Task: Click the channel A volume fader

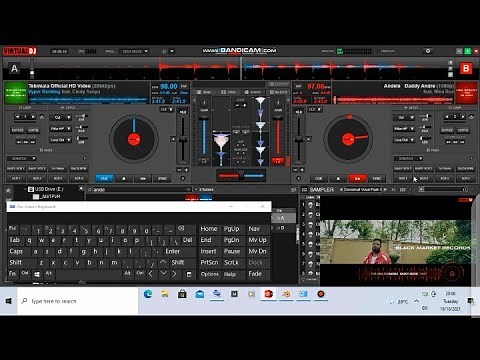Action: 204,136
